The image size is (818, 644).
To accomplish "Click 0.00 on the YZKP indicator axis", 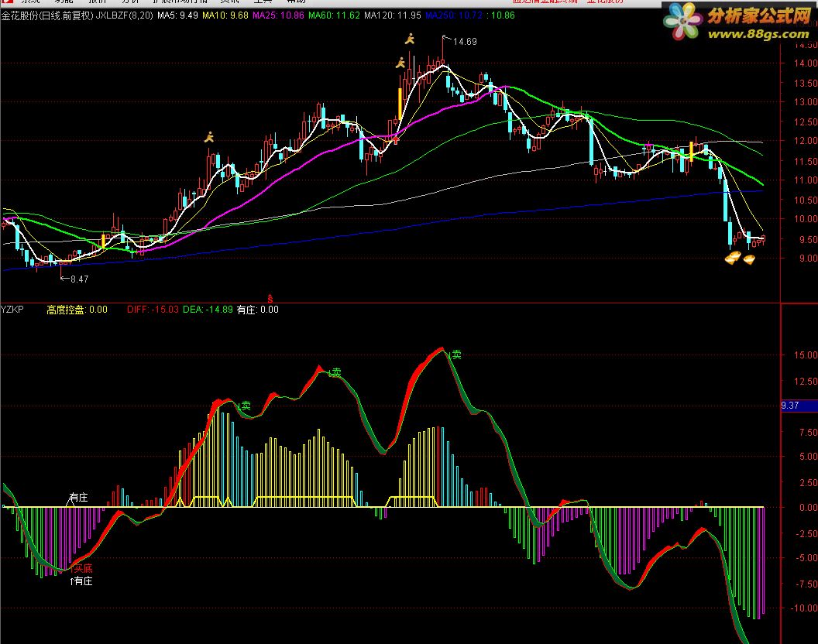I will coord(808,507).
